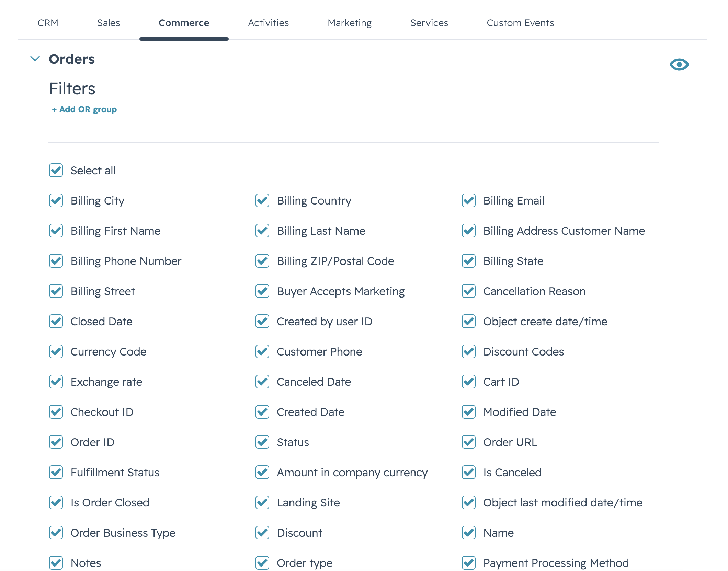The height and width of the screenshot is (571, 728).
Task: Toggle the Order type checkbox
Action: click(262, 563)
